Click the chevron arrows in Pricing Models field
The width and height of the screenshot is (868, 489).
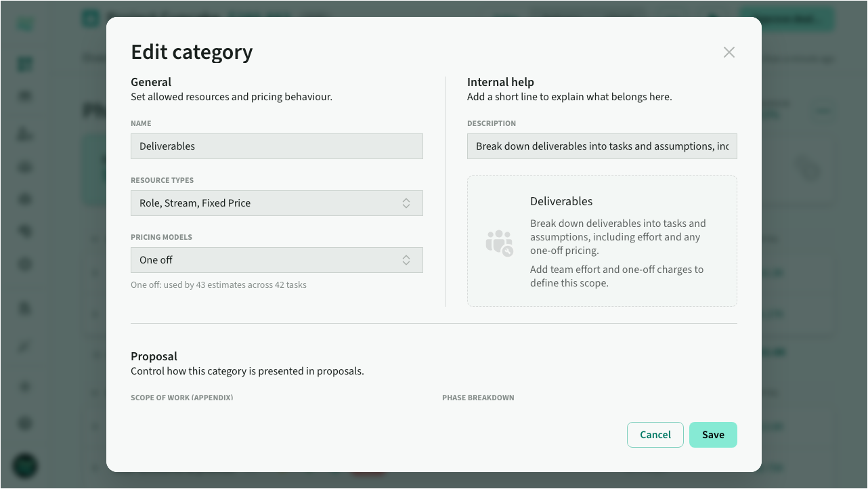coord(406,260)
